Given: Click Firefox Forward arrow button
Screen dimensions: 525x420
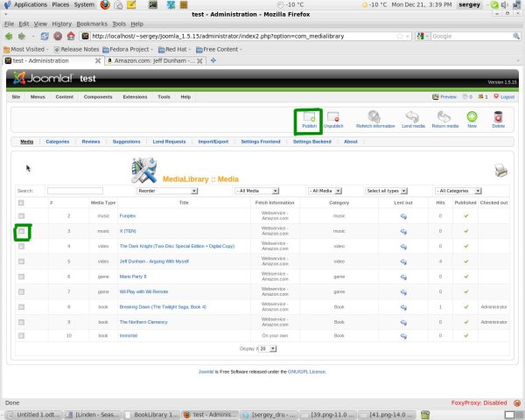Looking at the screenshot, I should [x=22, y=36].
